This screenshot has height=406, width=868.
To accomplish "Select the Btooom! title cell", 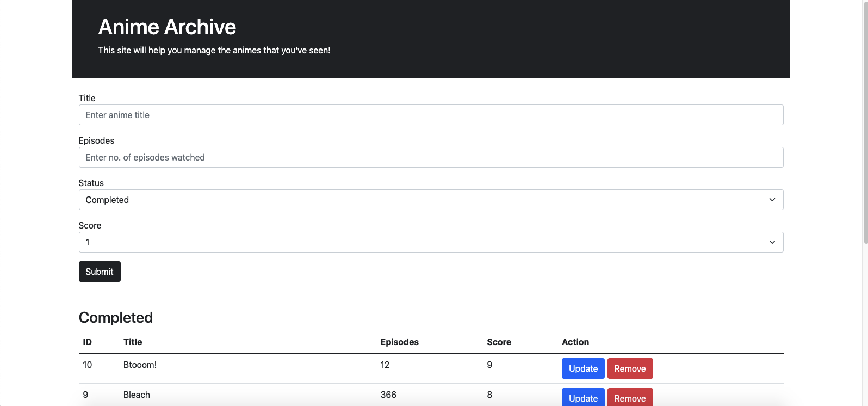I will click(x=140, y=365).
